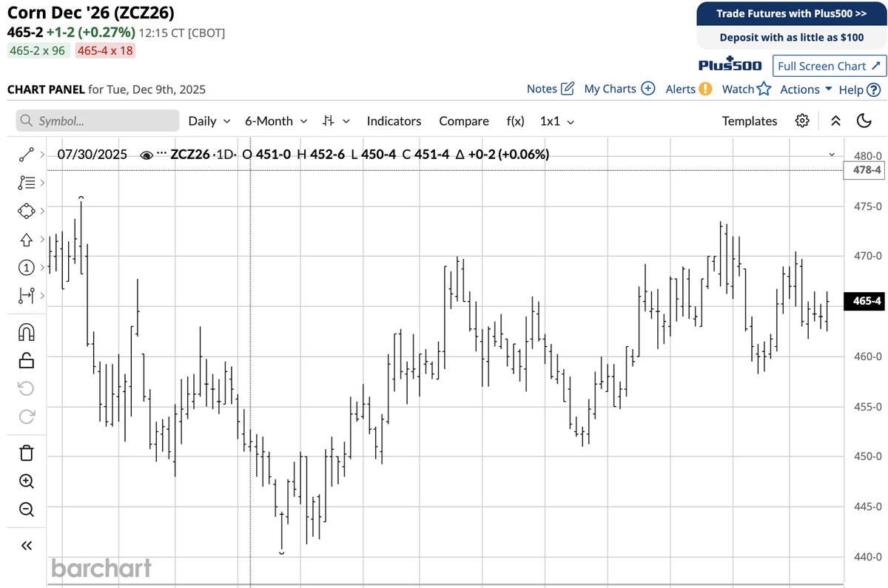The height and width of the screenshot is (588, 888).
Task: Open the Daily period dropdown
Action: (209, 121)
